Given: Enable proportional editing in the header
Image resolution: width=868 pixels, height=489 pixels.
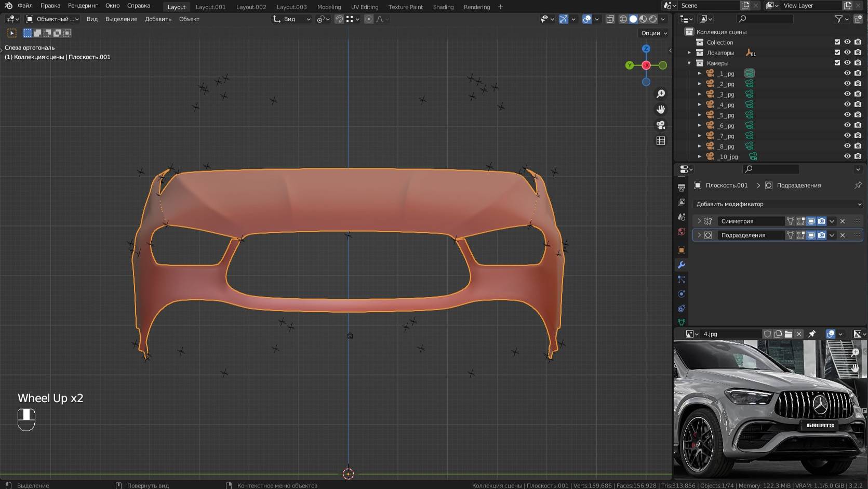Looking at the screenshot, I should [369, 19].
